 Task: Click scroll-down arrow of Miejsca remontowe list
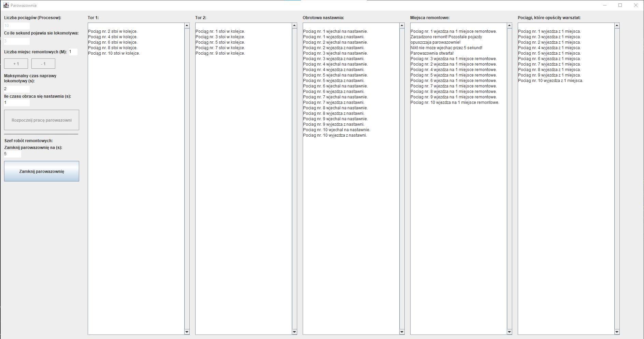pyautogui.click(x=510, y=332)
